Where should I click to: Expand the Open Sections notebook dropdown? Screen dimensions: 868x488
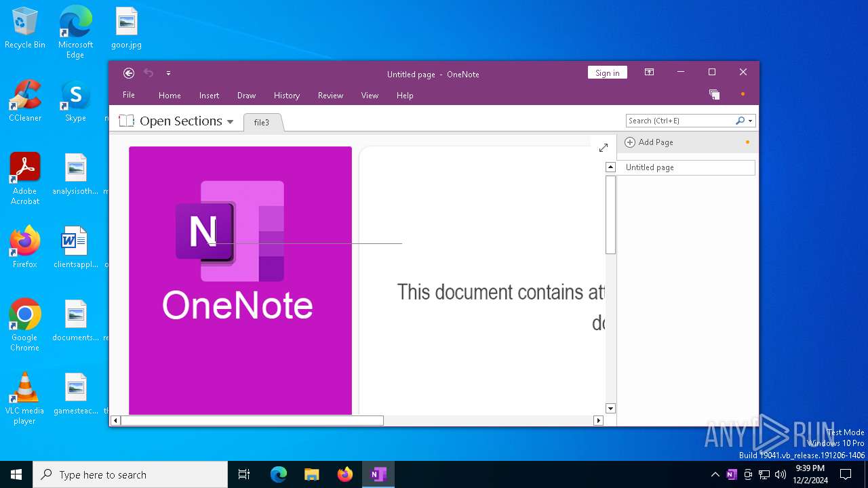[230, 122]
